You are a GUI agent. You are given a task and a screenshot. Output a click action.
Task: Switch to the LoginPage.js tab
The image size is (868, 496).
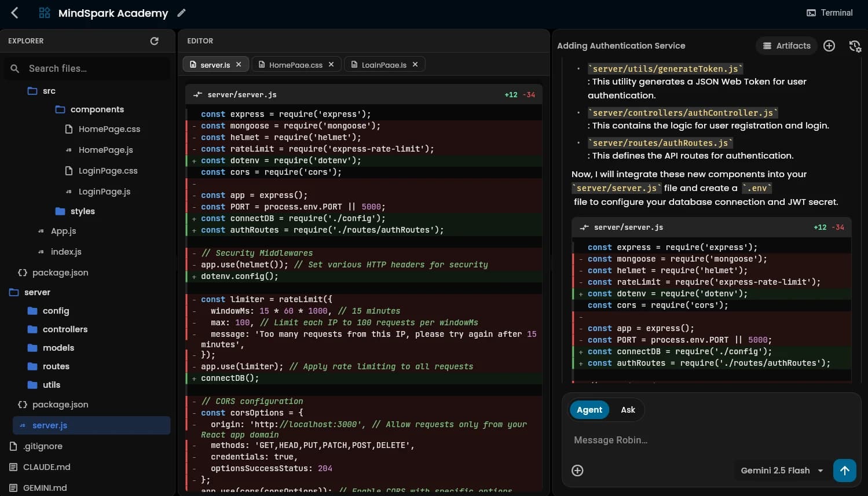pos(383,64)
